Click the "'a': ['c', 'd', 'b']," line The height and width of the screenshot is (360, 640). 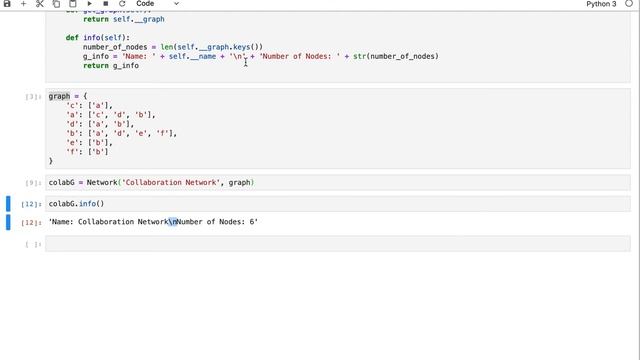point(111,115)
